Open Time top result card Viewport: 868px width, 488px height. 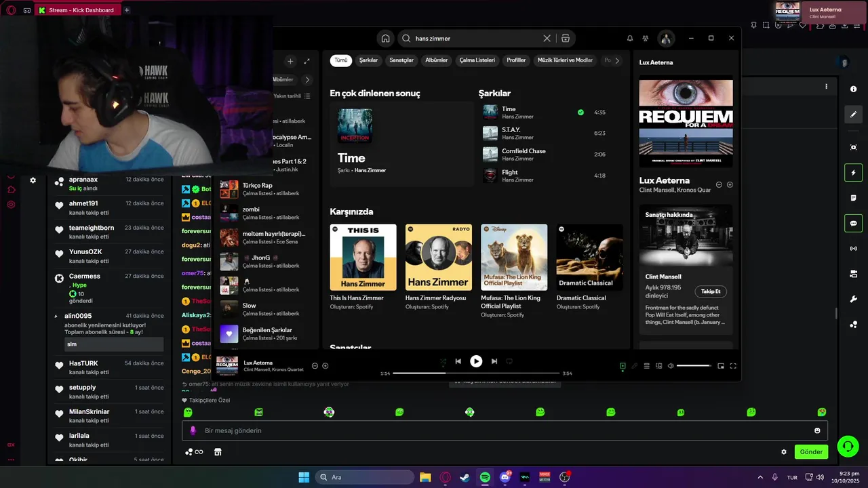coord(401,144)
